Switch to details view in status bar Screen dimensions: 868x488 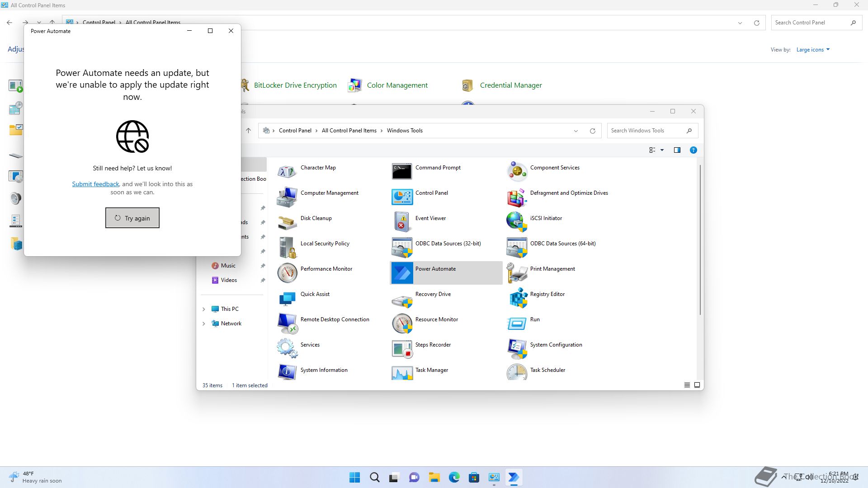pyautogui.click(x=687, y=385)
